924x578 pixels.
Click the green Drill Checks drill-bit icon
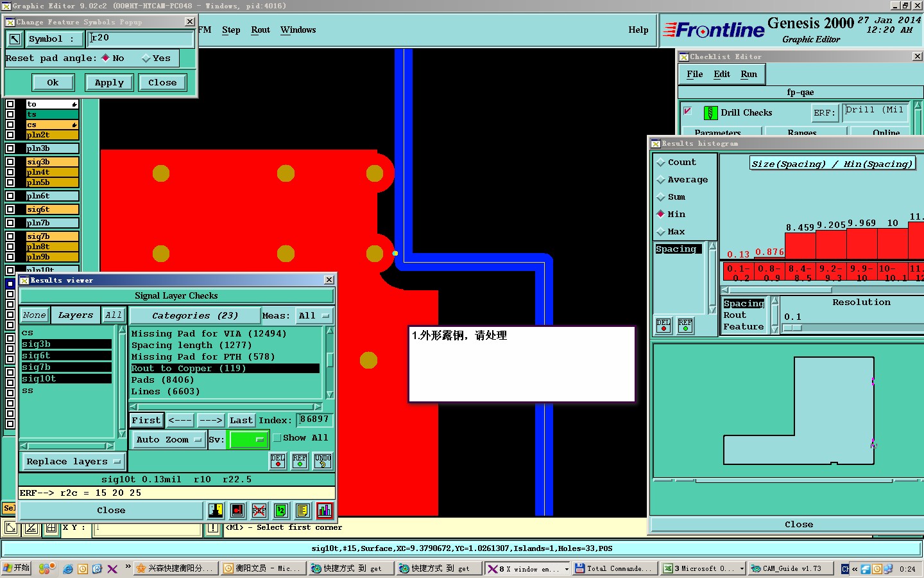710,113
